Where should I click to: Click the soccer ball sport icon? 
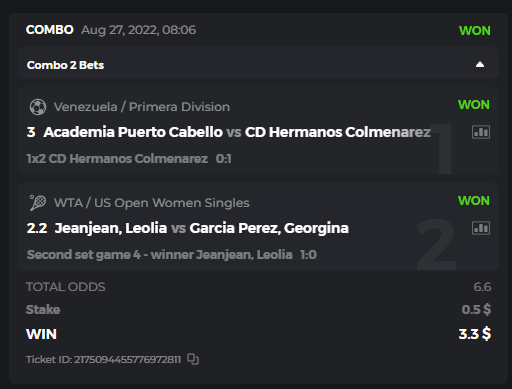pos(38,107)
